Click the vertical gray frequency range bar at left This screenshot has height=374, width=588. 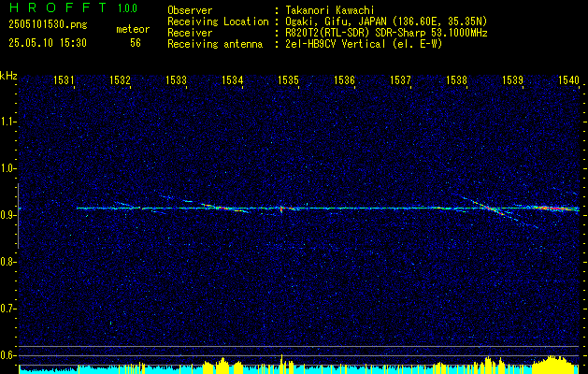pos(18,216)
